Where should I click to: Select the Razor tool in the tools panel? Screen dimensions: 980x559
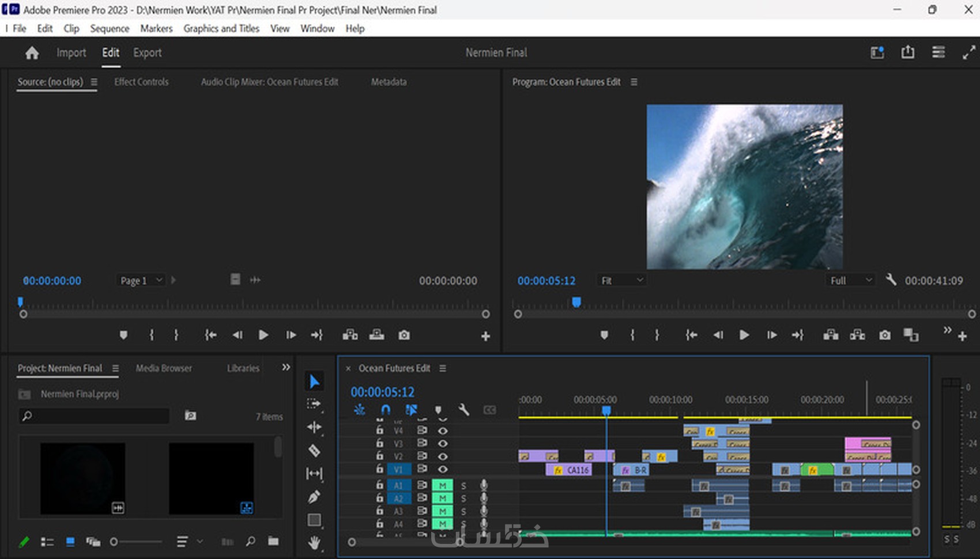(314, 451)
